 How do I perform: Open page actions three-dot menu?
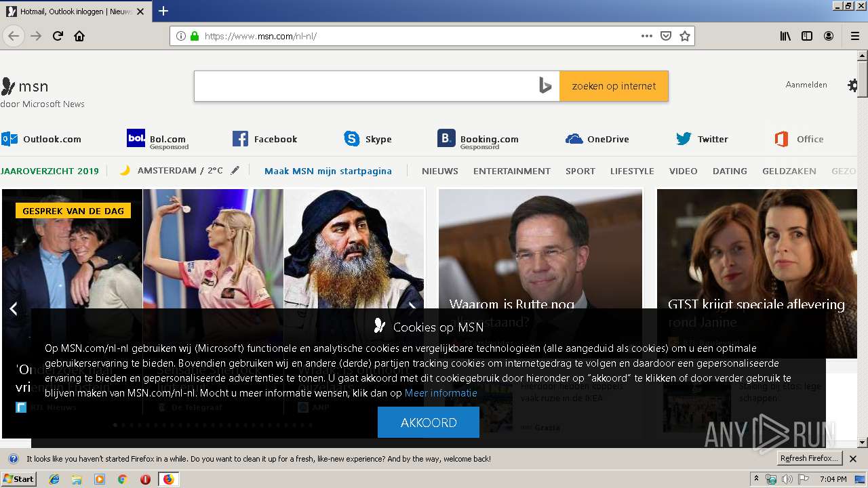(x=647, y=36)
